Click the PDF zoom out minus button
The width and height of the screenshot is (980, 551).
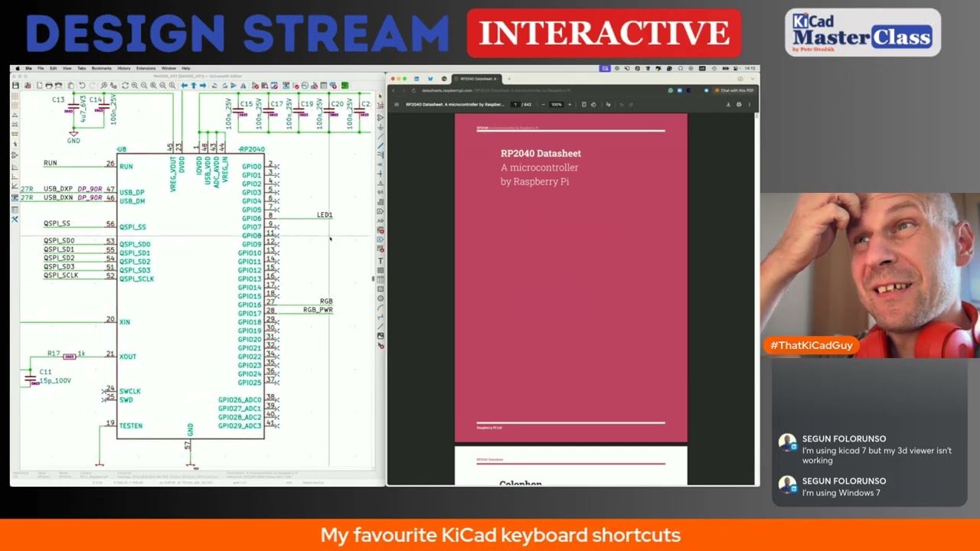544,104
